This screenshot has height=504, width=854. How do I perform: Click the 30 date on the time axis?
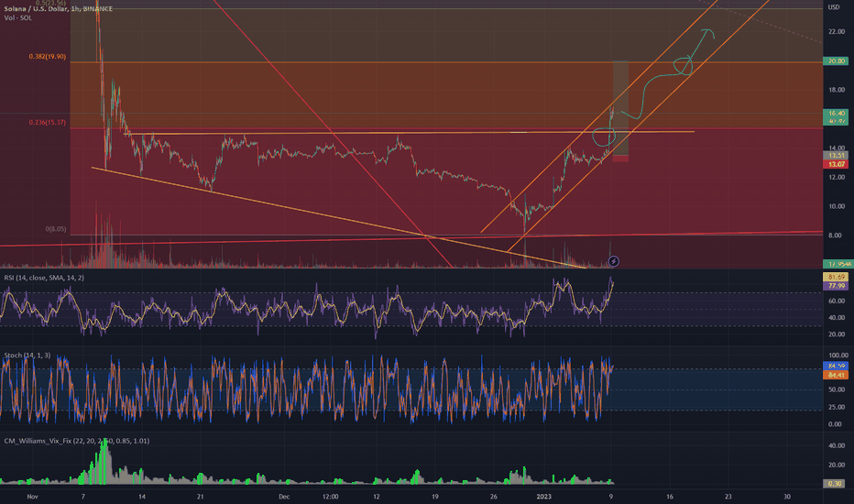(x=786, y=497)
